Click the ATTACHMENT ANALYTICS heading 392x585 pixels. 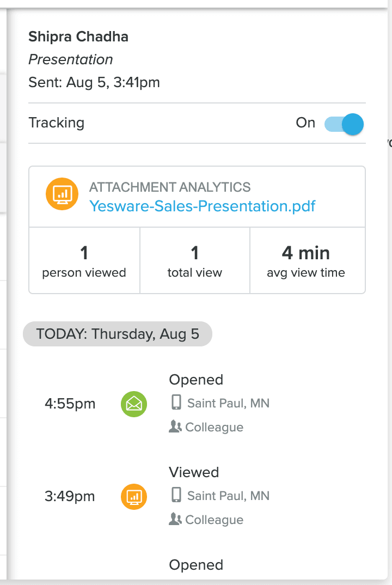(x=170, y=187)
